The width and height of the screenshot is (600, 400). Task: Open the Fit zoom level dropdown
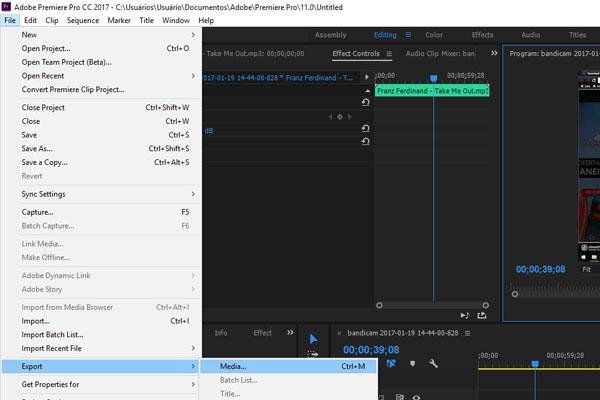click(x=586, y=269)
